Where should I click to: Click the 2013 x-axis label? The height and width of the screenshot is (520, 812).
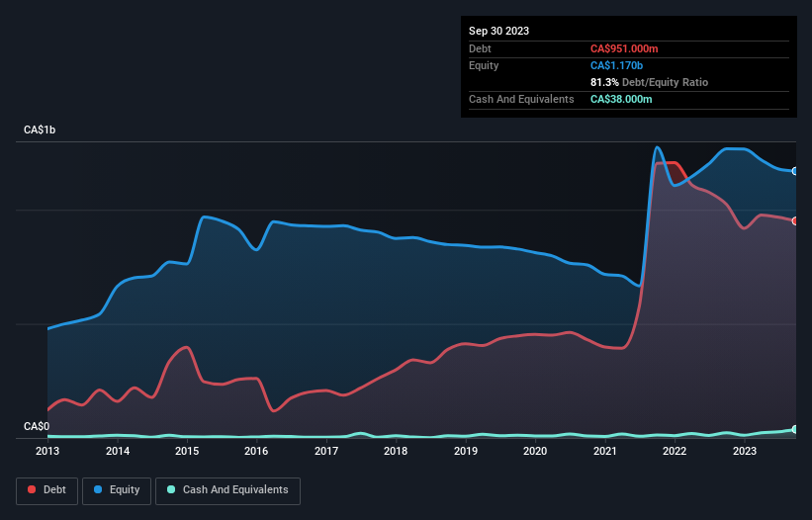47,451
